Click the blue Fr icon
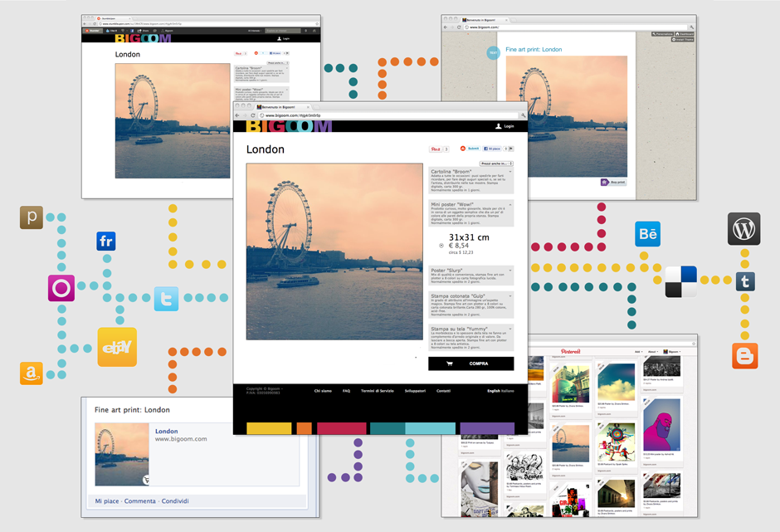780x532 pixels. point(106,242)
